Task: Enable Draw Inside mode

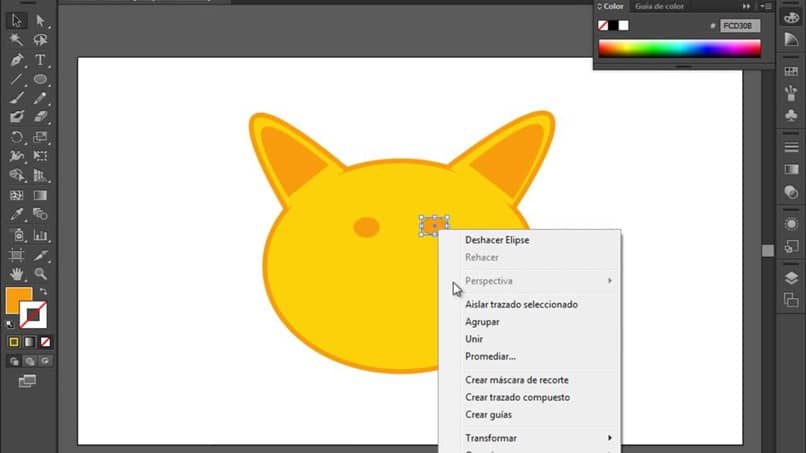Action: pyautogui.click(x=45, y=361)
